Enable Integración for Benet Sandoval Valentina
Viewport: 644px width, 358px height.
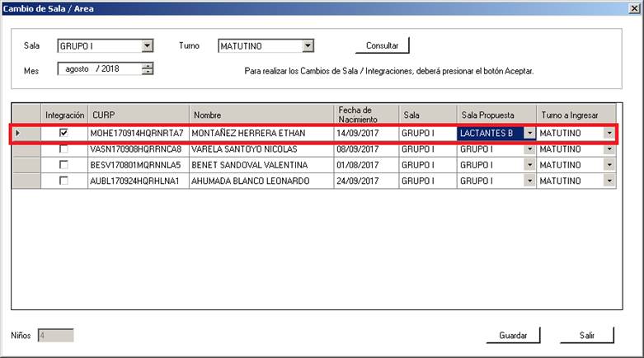63,165
